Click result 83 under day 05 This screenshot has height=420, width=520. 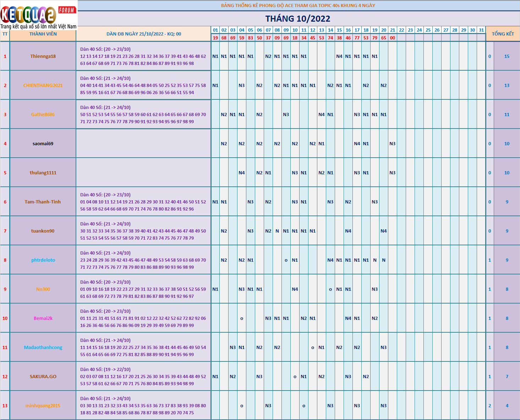tap(251, 38)
